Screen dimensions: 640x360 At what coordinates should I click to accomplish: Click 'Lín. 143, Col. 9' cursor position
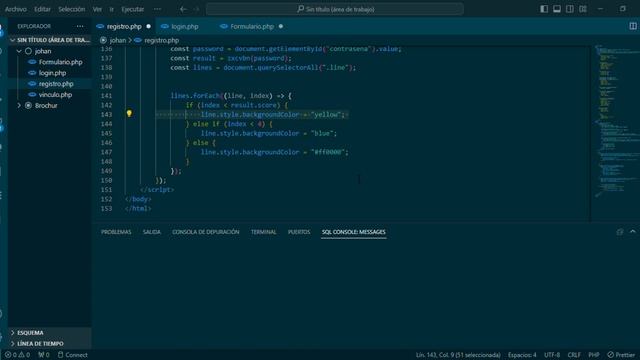pos(458,355)
